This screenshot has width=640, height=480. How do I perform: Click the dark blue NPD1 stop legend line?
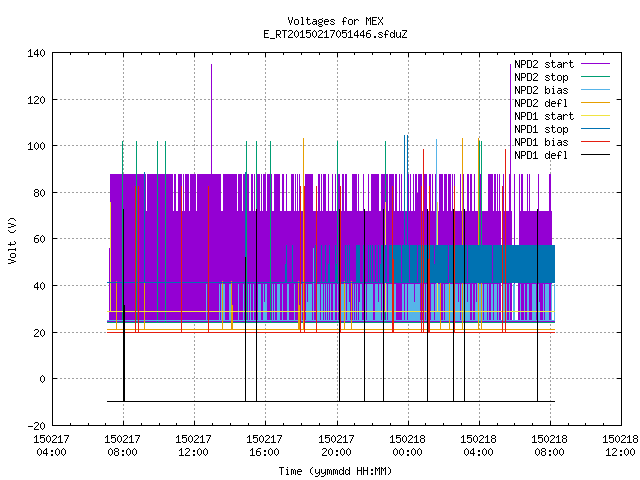click(595, 129)
